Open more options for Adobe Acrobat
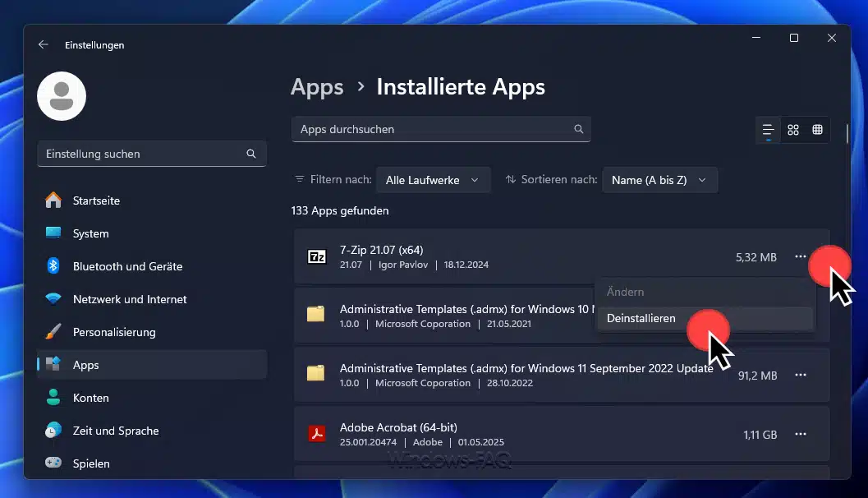This screenshot has height=498, width=868. (800, 434)
